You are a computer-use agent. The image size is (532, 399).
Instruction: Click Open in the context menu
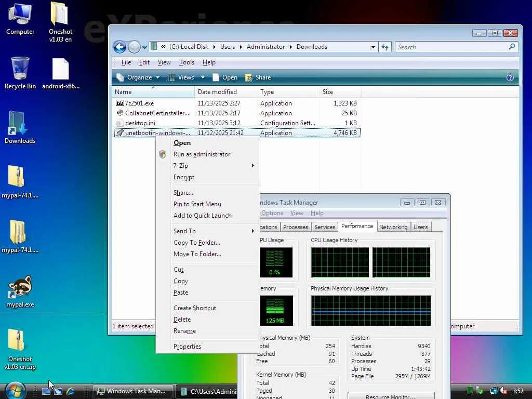point(208,143)
